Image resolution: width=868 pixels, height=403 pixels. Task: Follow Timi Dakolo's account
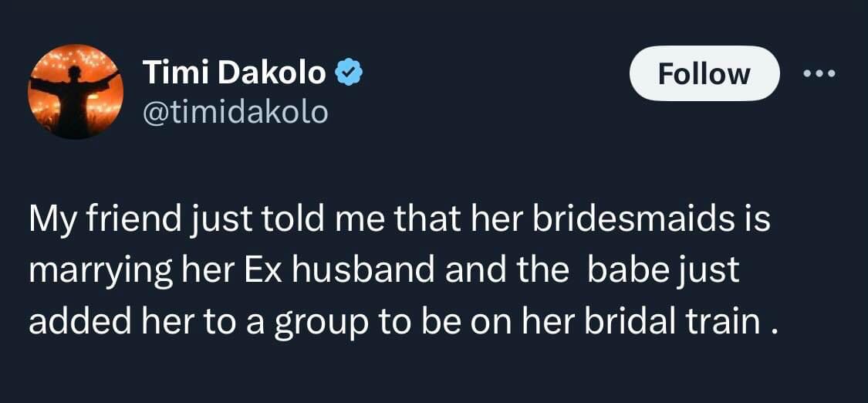pos(704,74)
